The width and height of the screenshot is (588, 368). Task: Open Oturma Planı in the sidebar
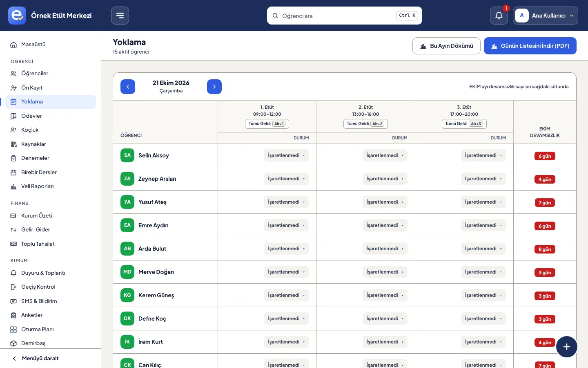pos(51,330)
